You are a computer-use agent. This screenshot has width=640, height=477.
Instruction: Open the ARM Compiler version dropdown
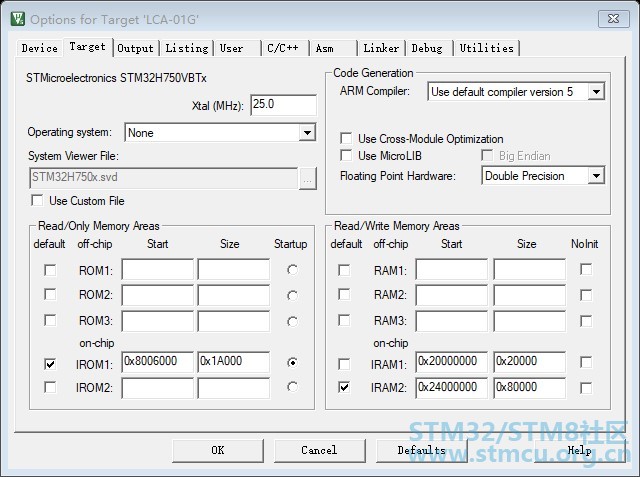(x=596, y=91)
